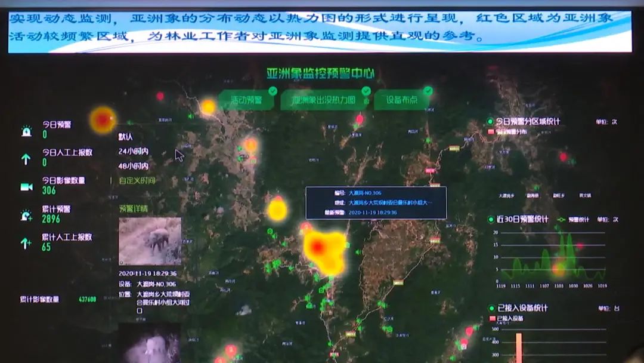644x363 pixels.
Task: Click the green dot icon beside 已接入设备统计
Action: point(491,308)
